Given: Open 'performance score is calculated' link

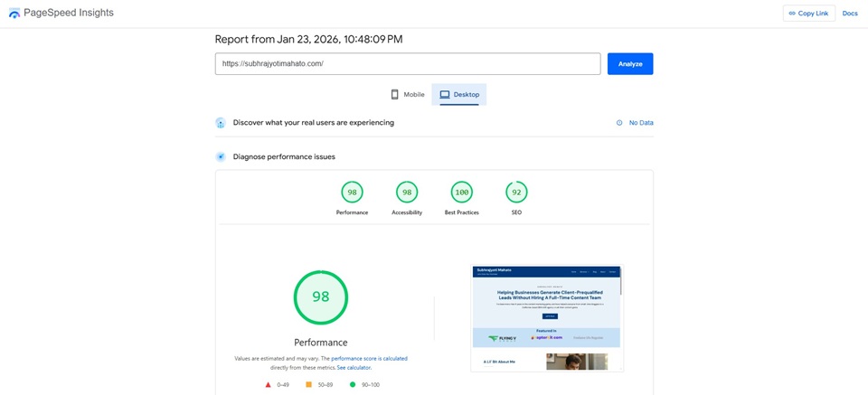Looking at the screenshot, I should tap(369, 359).
